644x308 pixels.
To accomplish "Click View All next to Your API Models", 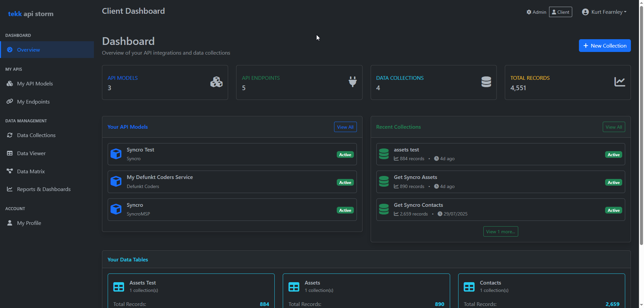I will click(x=345, y=127).
